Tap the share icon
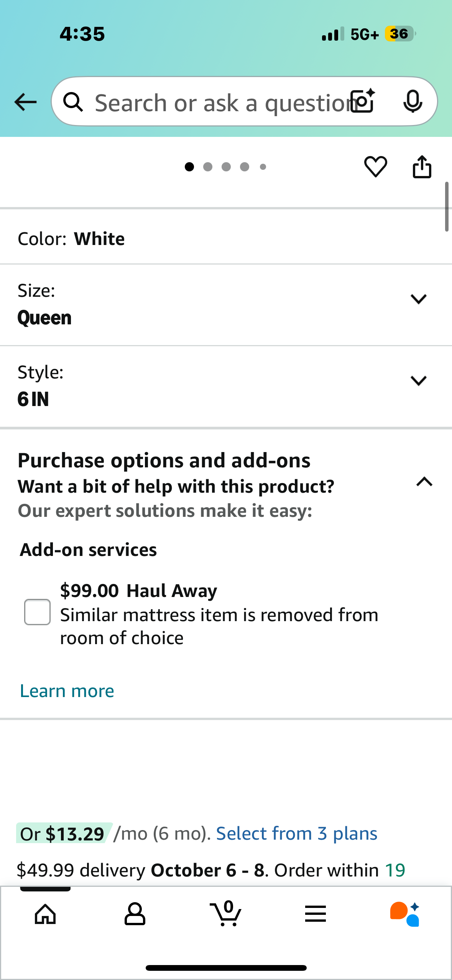Screen dimensions: 452x980 pos(422,167)
